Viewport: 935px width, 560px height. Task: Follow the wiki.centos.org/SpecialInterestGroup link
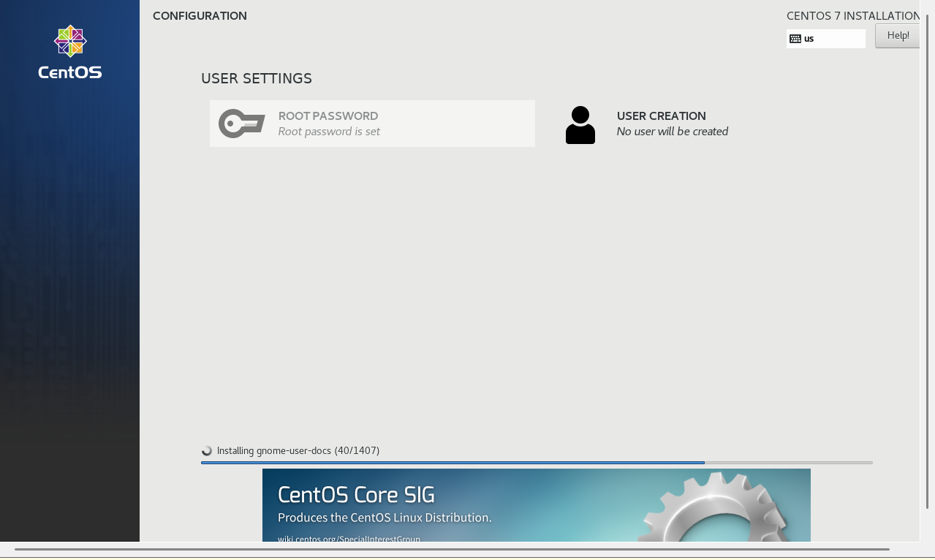pyautogui.click(x=349, y=539)
